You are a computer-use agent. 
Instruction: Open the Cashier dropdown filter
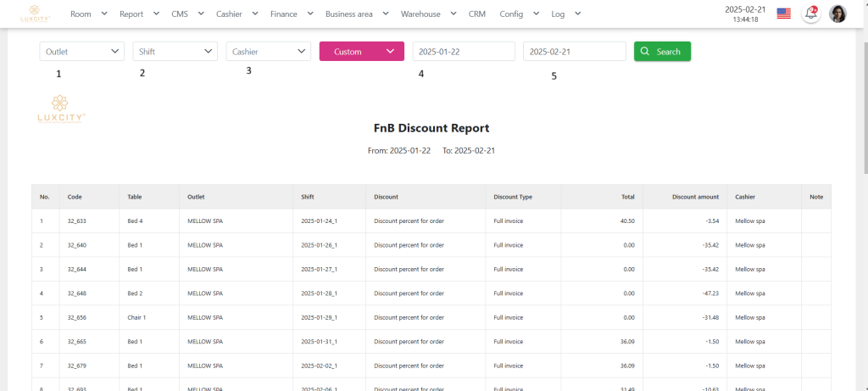pyautogui.click(x=269, y=52)
